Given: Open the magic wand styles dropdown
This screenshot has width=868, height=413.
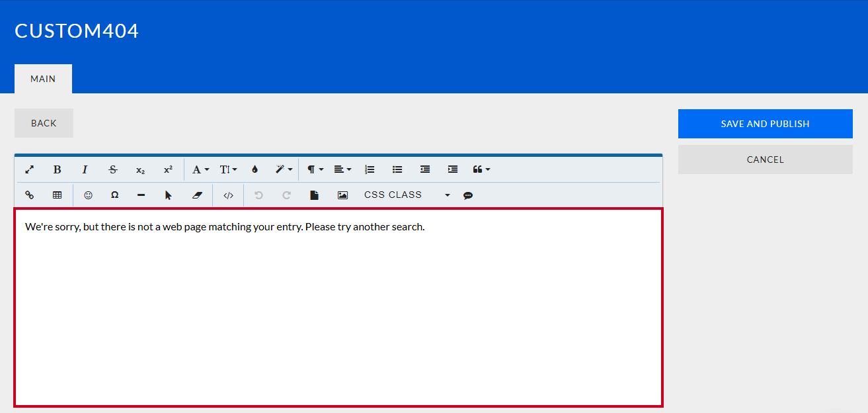Looking at the screenshot, I should pyautogui.click(x=284, y=169).
